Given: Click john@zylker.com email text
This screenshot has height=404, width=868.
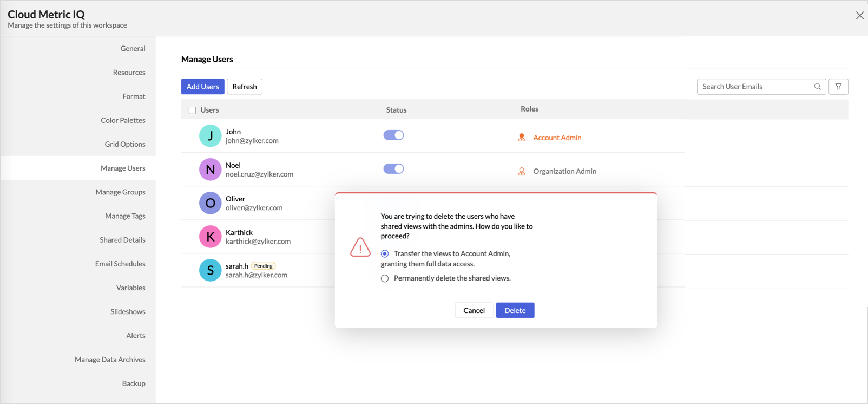Looking at the screenshot, I should (x=252, y=141).
